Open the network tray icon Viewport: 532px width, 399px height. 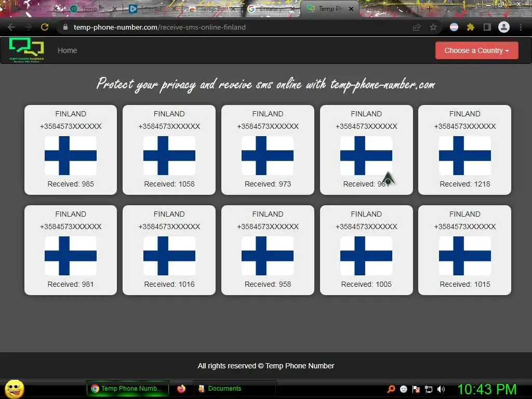[429, 389]
